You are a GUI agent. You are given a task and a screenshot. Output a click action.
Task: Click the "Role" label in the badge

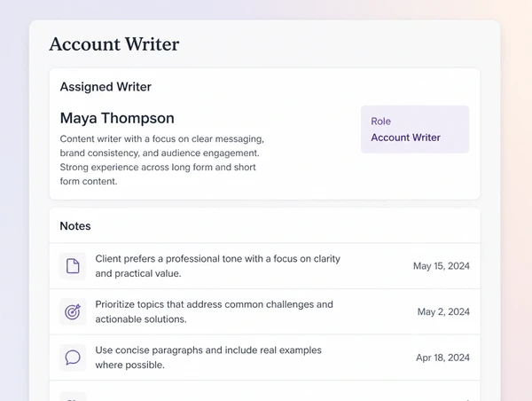click(x=380, y=122)
